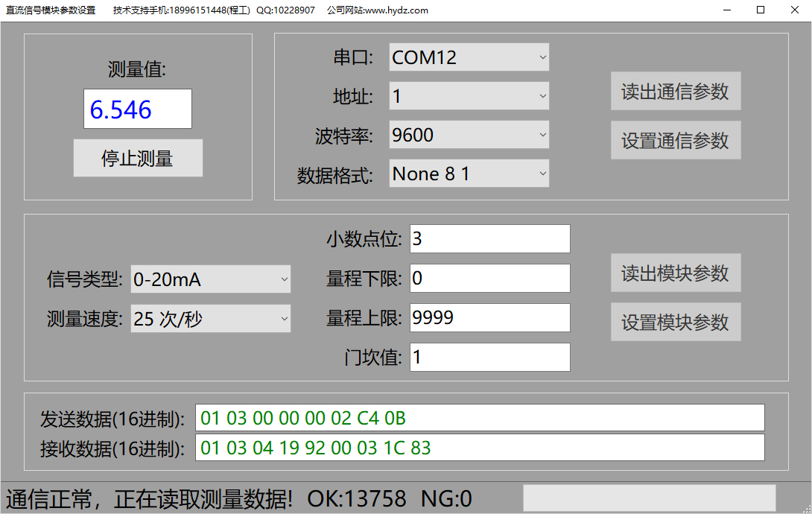Viewport: 812px width, 514px height.
Task: Open the 信号类型 0-20mA dropdown
Action: pos(210,279)
